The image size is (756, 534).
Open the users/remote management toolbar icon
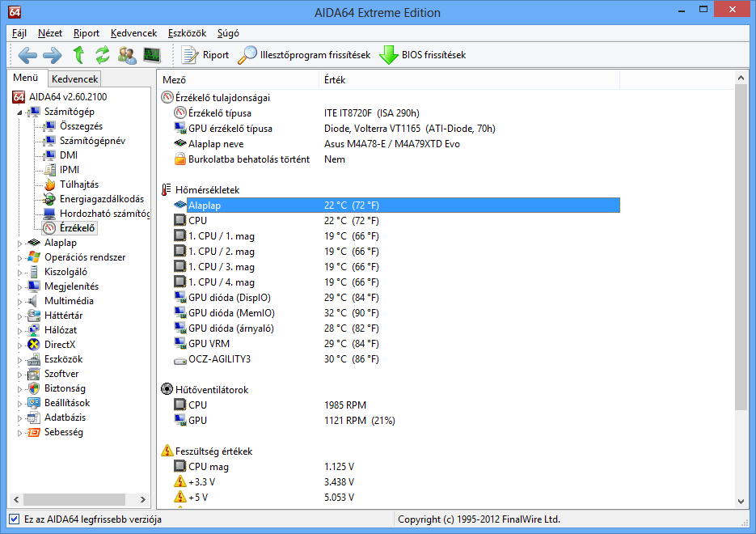coord(127,55)
